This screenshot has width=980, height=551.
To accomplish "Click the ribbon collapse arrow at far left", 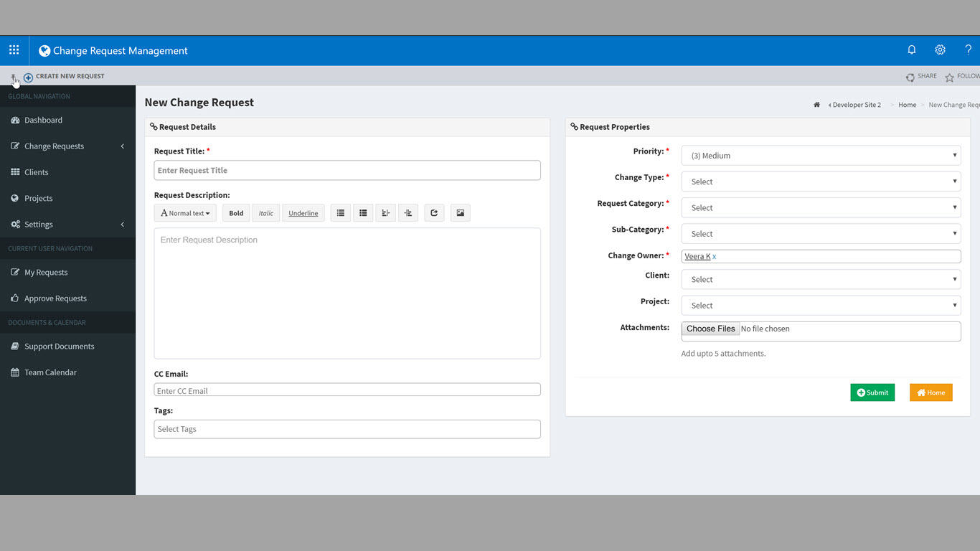I will point(13,76).
